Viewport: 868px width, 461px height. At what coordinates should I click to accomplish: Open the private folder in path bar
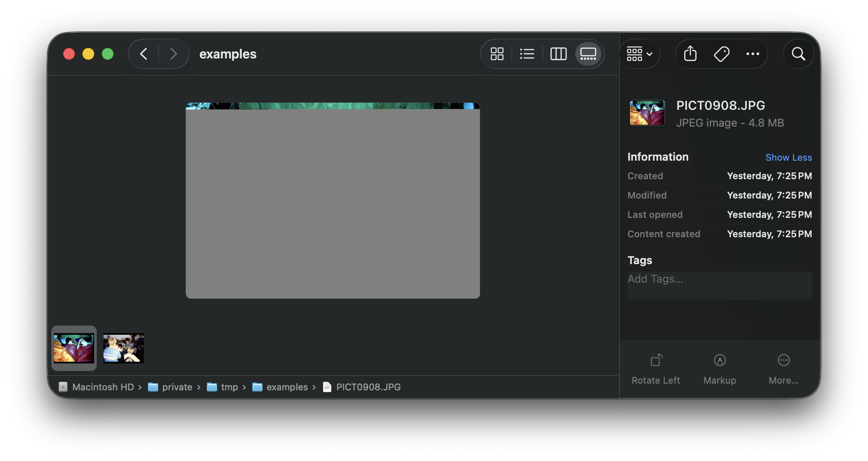click(170, 387)
